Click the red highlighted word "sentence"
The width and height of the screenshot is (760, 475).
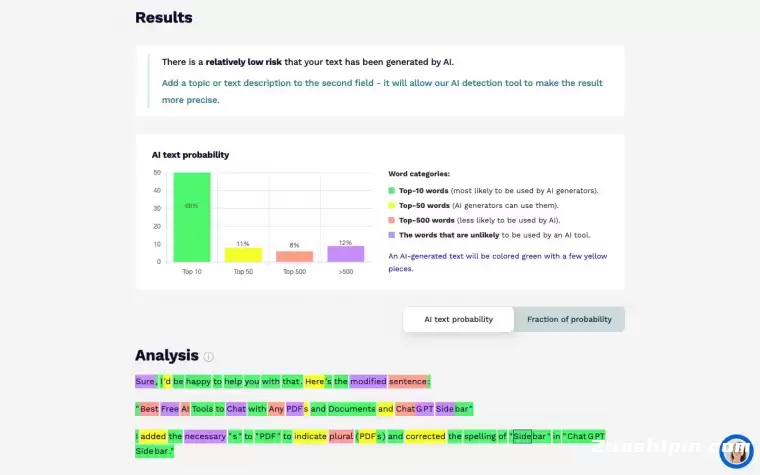pyautogui.click(x=408, y=381)
